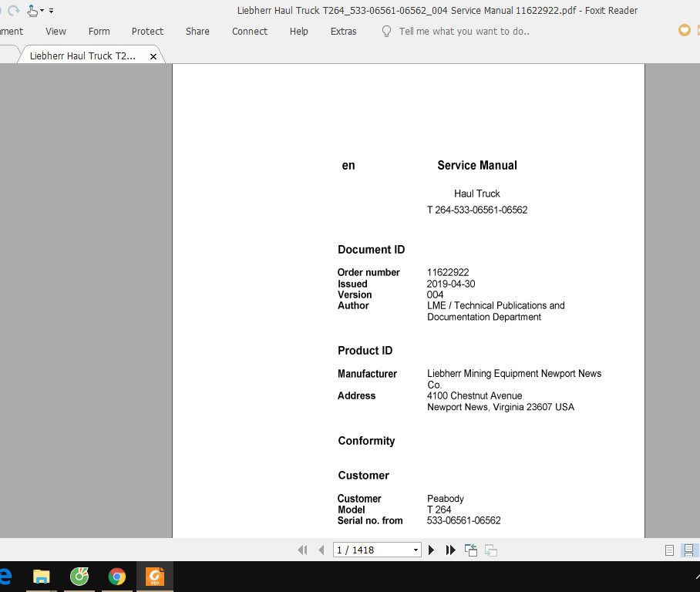
Task: Click the 'Product ID' heading
Action: point(365,351)
